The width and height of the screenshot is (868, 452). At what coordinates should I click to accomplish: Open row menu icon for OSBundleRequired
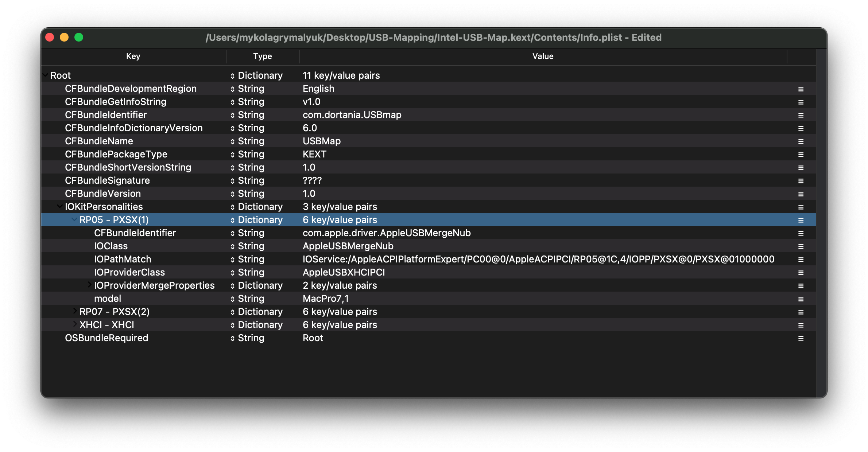point(801,338)
